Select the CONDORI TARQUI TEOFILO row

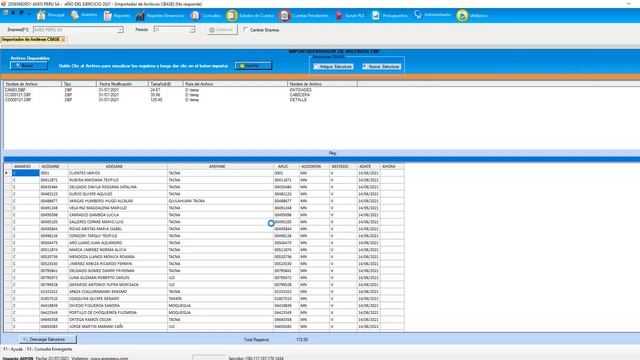(204, 236)
